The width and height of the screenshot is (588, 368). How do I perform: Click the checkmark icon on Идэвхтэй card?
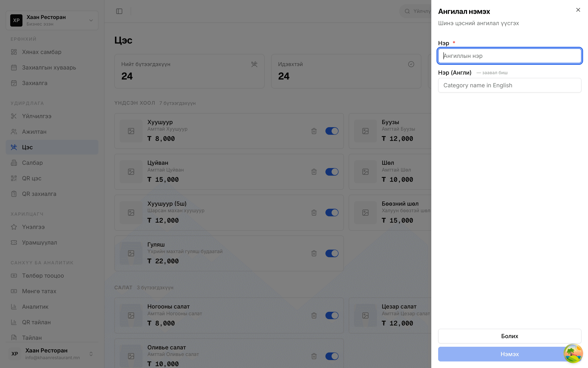tap(411, 64)
